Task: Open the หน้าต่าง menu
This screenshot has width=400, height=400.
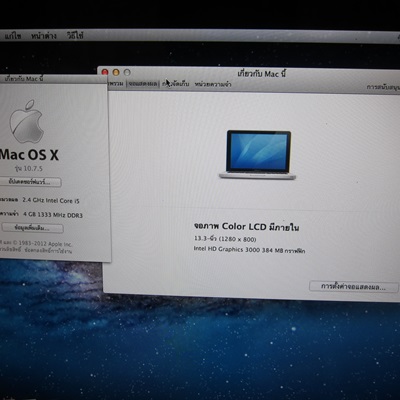Action: [44, 36]
